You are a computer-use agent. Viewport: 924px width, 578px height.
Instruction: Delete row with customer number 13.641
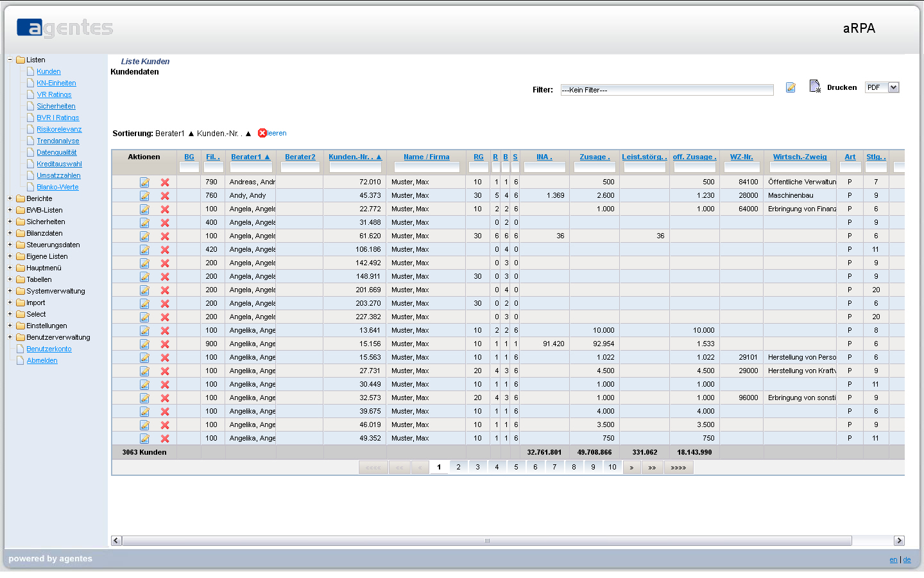(x=165, y=331)
